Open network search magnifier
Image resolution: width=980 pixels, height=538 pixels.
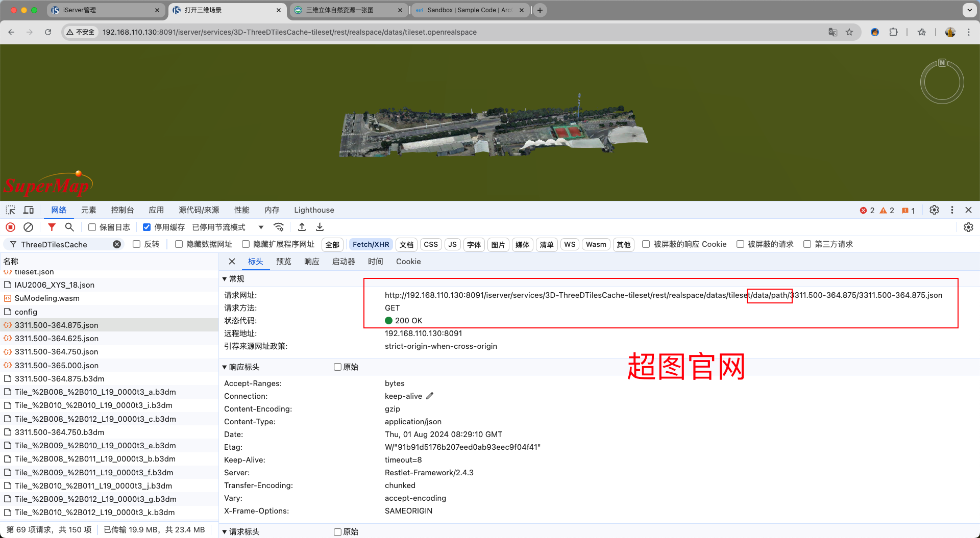(69, 227)
